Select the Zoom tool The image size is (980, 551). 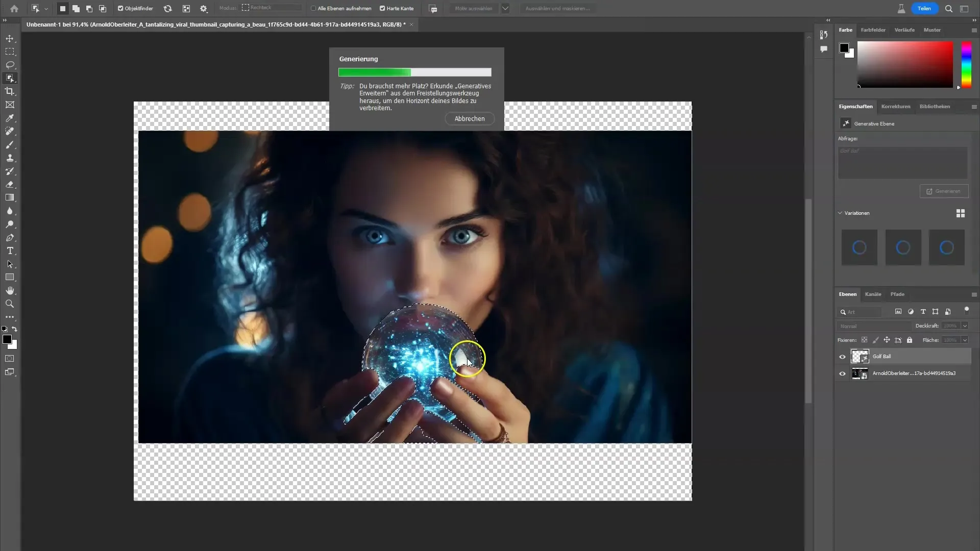(10, 304)
